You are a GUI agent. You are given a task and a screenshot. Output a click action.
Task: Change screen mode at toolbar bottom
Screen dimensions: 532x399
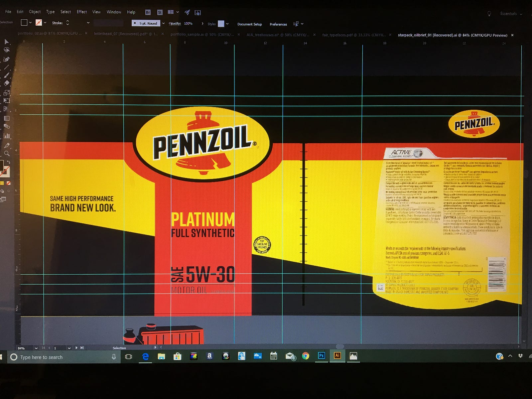(3, 199)
